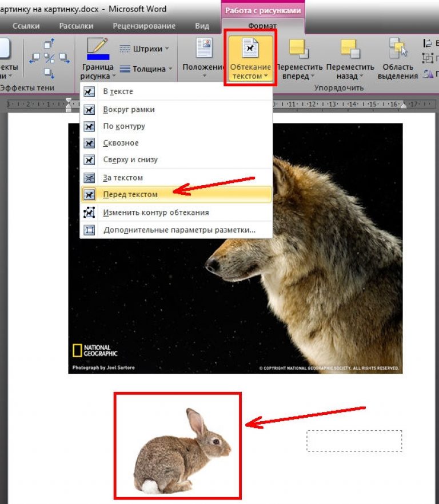Click the Переместить вперед icon
This screenshot has width=439, height=504.
click(x=299, y=49)
